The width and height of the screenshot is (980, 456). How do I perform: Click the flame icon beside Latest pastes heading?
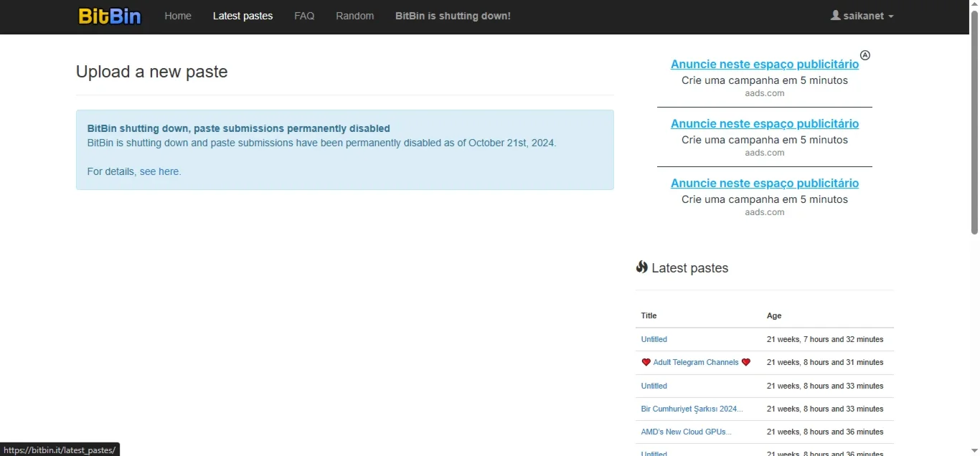642,267
